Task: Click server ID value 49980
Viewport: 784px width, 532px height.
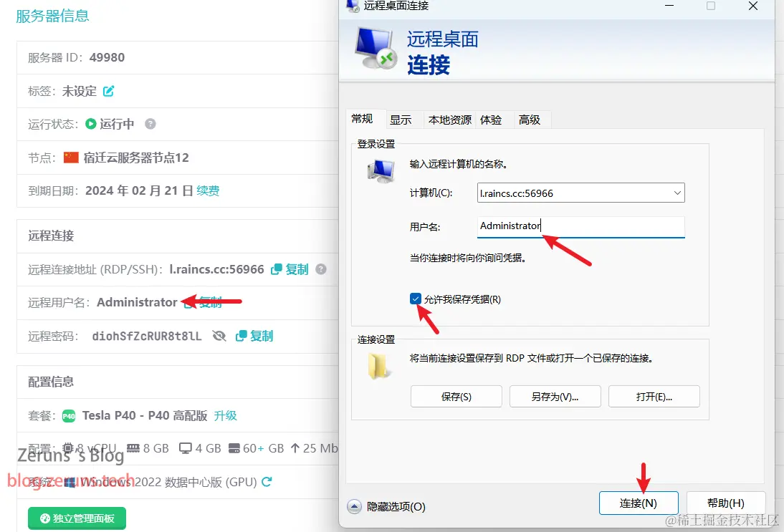Action: [x=107, y=57]
